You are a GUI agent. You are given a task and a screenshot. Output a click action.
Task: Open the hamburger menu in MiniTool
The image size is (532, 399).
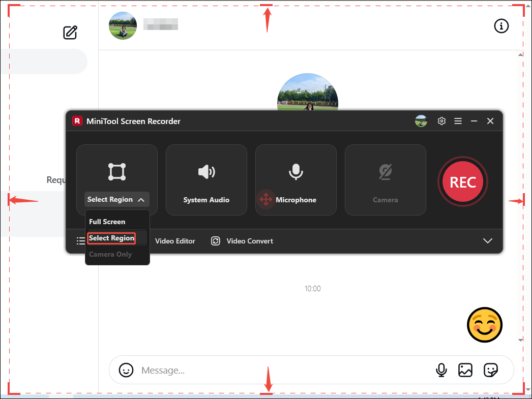click(x=458, y=121)
